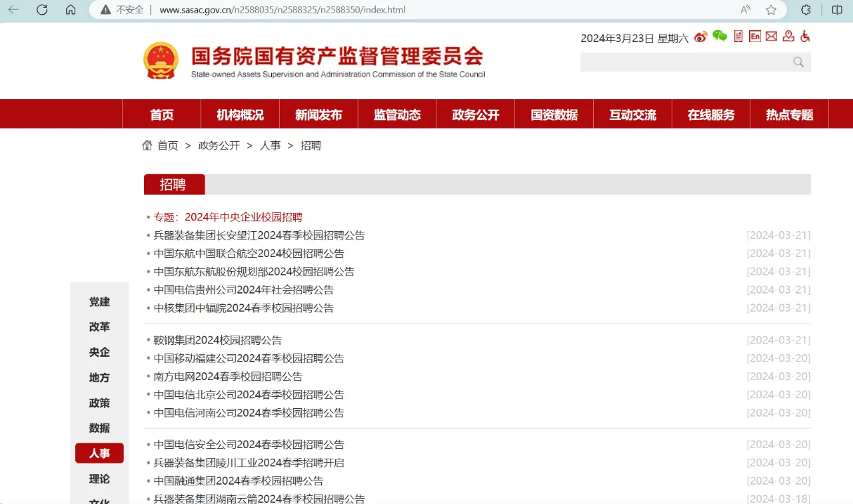Open the Weibo icon in the header
The image size is (853, 504).
pos(700,37)
